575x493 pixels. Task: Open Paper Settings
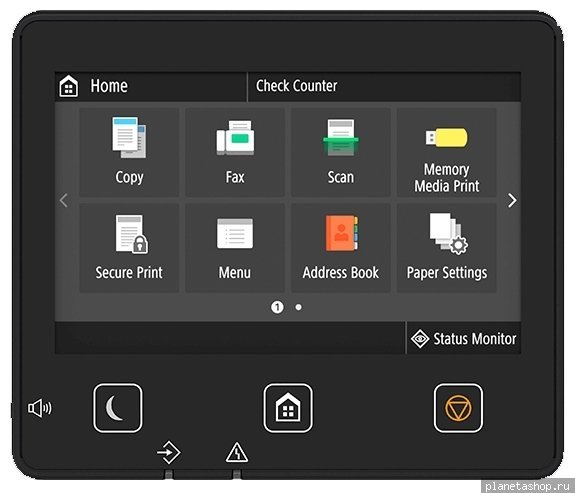click(x=447, y=248)
